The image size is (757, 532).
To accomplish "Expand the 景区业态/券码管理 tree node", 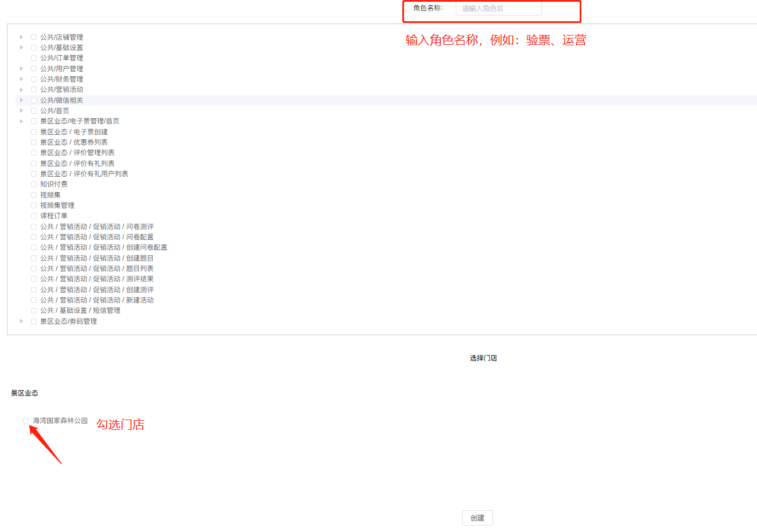I will 21,321.
